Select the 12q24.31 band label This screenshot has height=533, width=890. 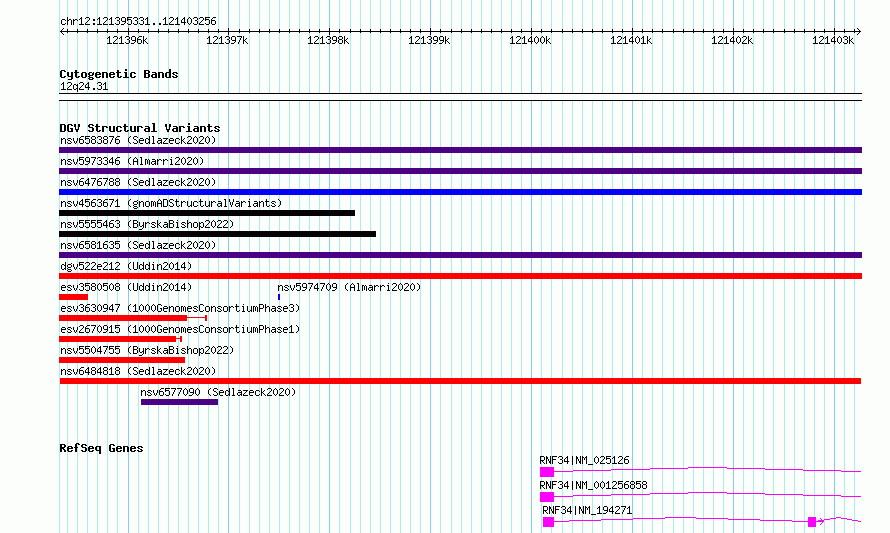pyautogui.click(x=84, y=86)
